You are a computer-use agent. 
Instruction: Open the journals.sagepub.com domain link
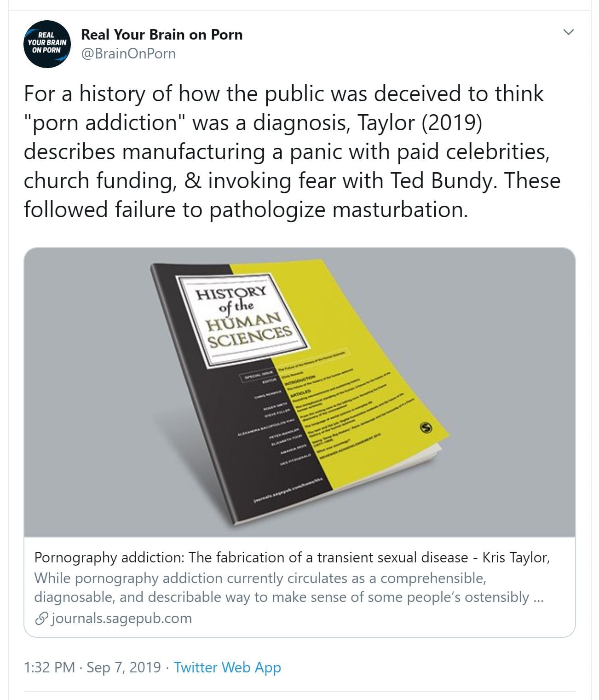pyautogui.click(x=121, y=618)
